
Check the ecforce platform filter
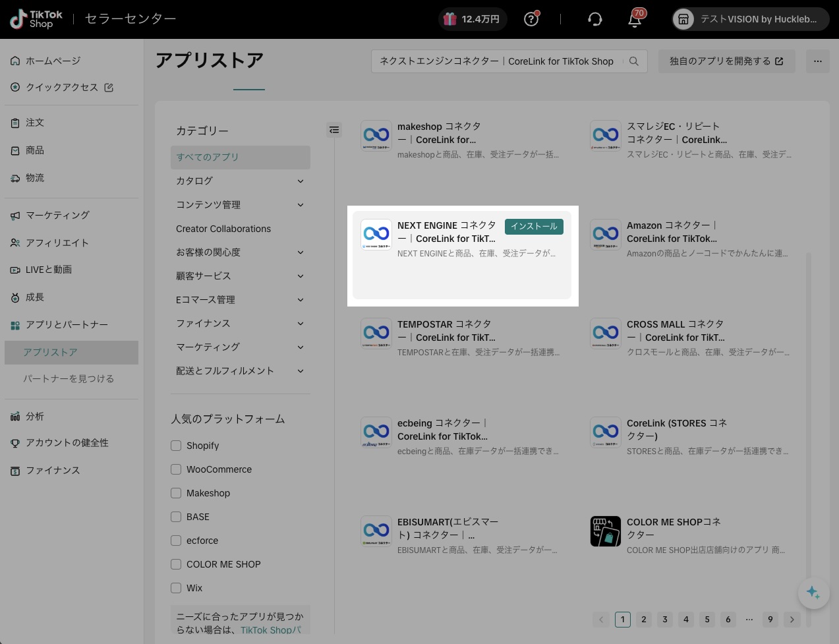click(x=176, y=541)
